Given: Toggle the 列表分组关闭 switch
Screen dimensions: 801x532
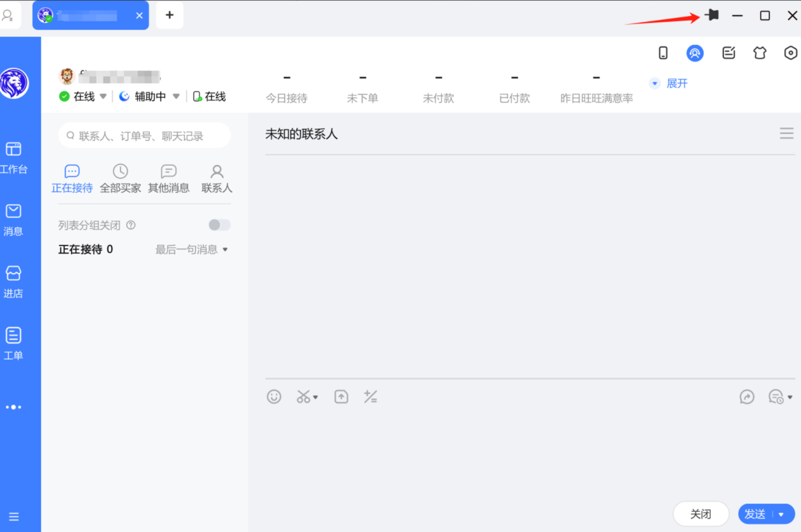Looking at the screenshot, I should pos(219,225).
